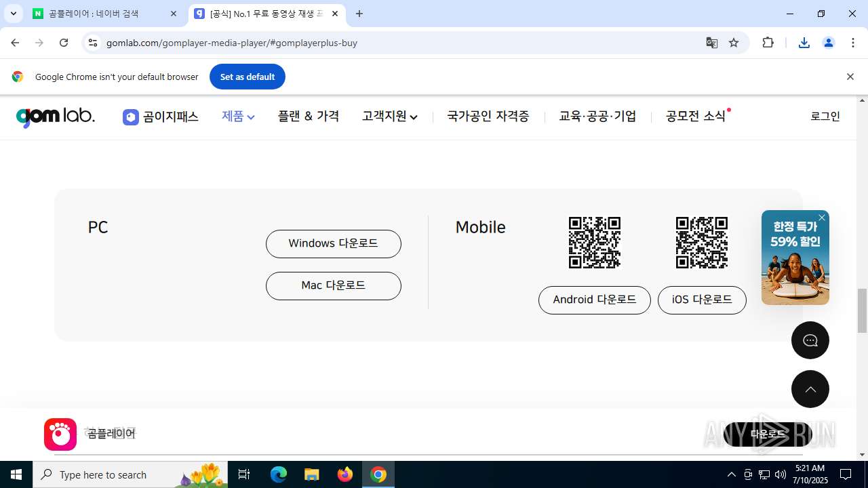Screen dimensions: 868x488
Task: Click Chrome icon in taskbar
Action: (378, 474)
